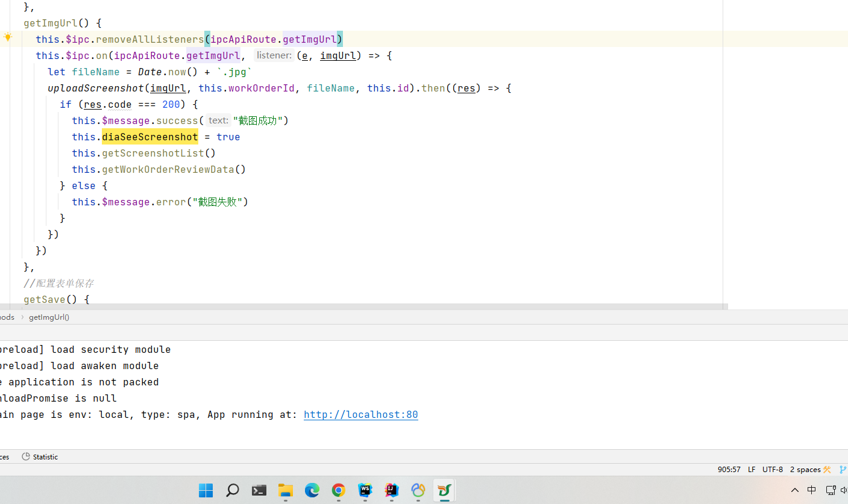This screenshot has width=848, height=504.
Task: Click the wrench tools icon in status bar
Action: [827, 470]
